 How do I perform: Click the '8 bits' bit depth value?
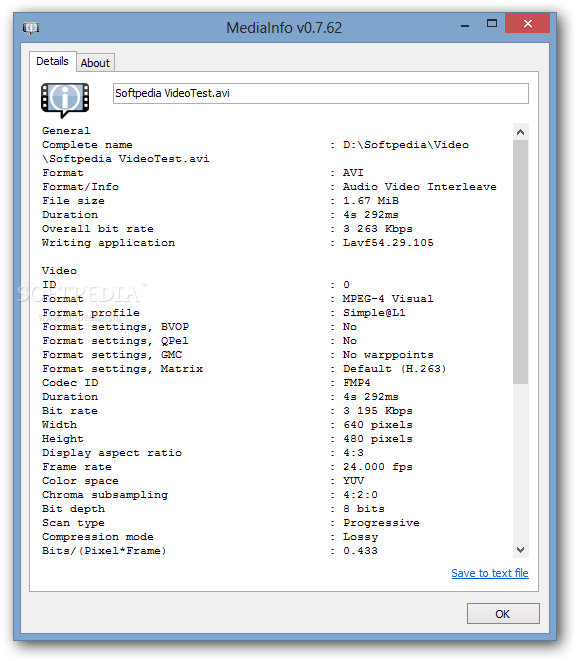pos(363,509)
